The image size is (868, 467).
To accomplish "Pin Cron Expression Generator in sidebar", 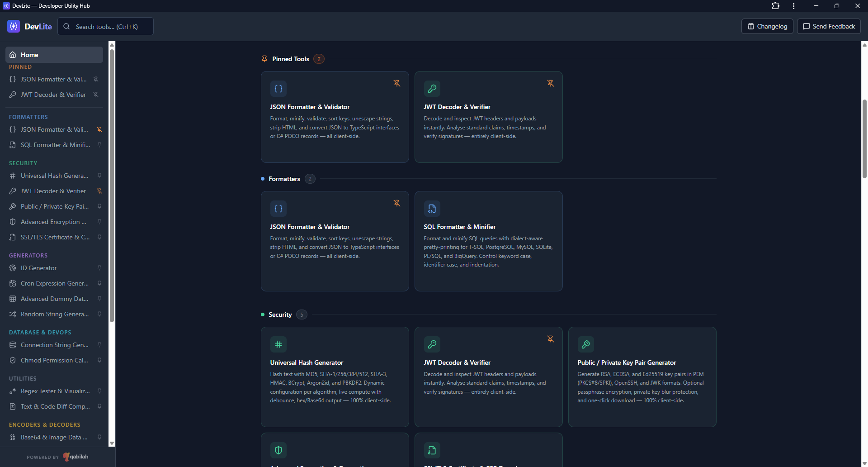I will tap(99, 283).
